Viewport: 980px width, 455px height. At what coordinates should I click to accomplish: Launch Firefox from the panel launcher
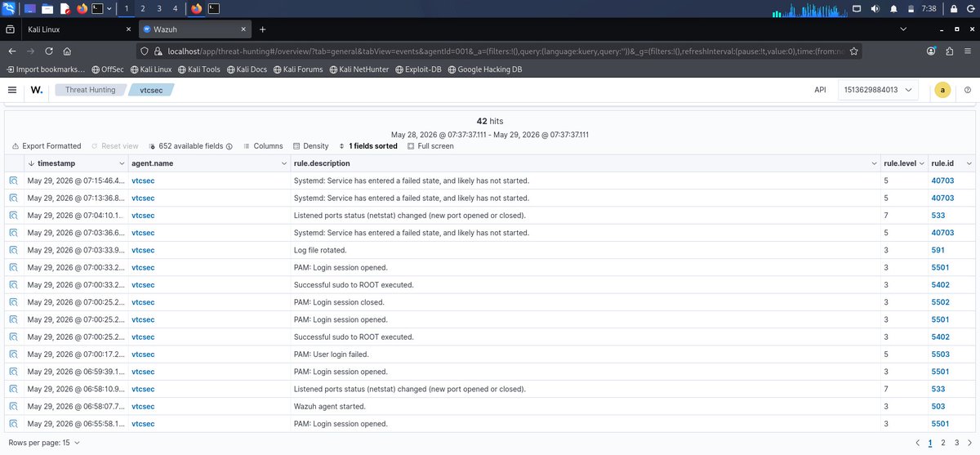(82, 8)
